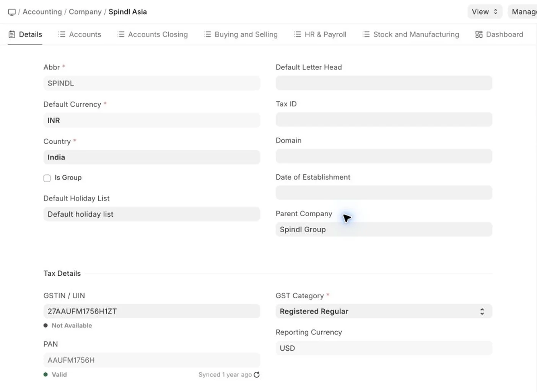This screenshot has width=537, height=392.
Task: Click the Date of Establishment field
Action: click(x=384, y=193)
